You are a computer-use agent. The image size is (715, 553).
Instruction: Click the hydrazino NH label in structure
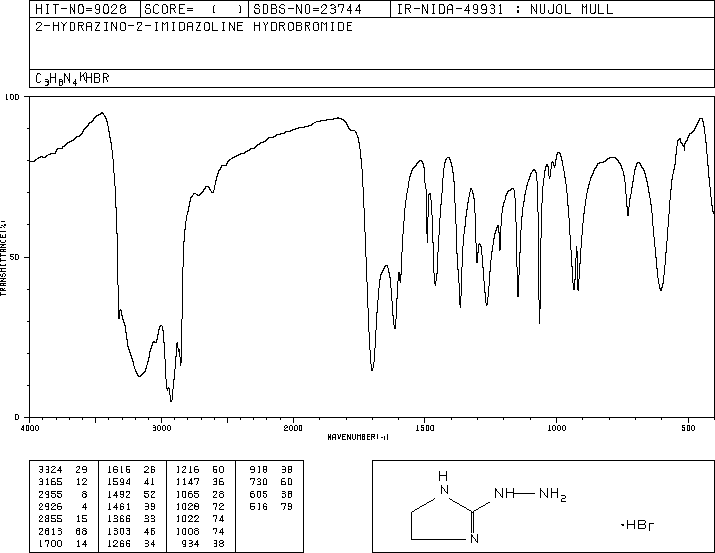pyautogui.click(x=504, y=493)
